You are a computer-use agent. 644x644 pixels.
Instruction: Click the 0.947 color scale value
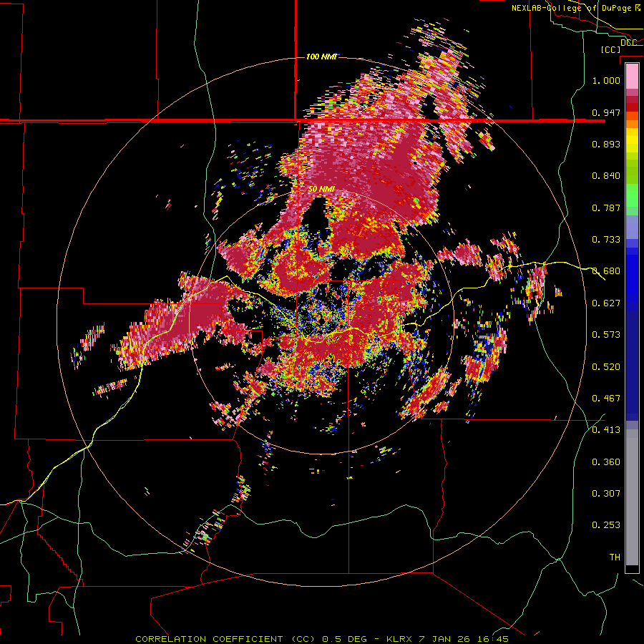pos(606,112)
